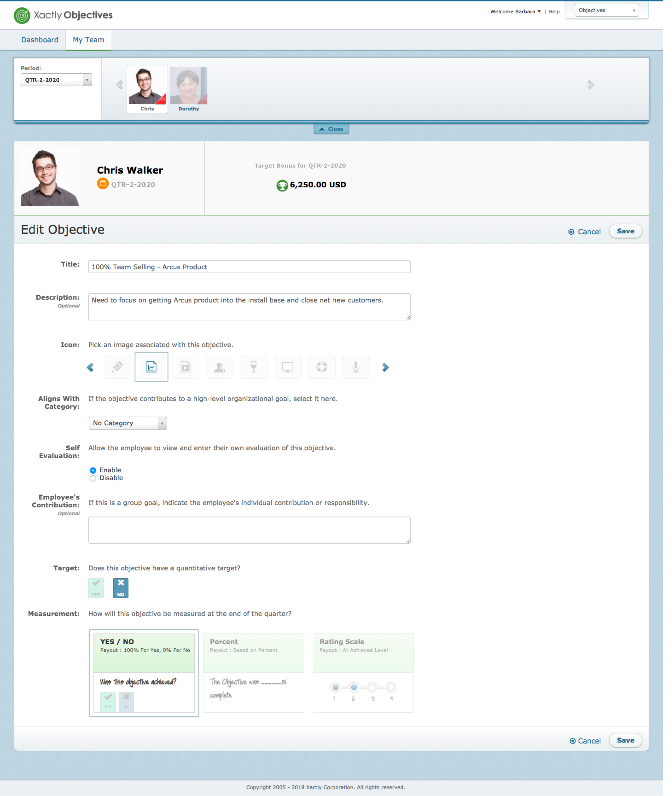Switch to the Dashboard tab
The width and height of the screenshot is (672, 796).
(x=40, y=40)
